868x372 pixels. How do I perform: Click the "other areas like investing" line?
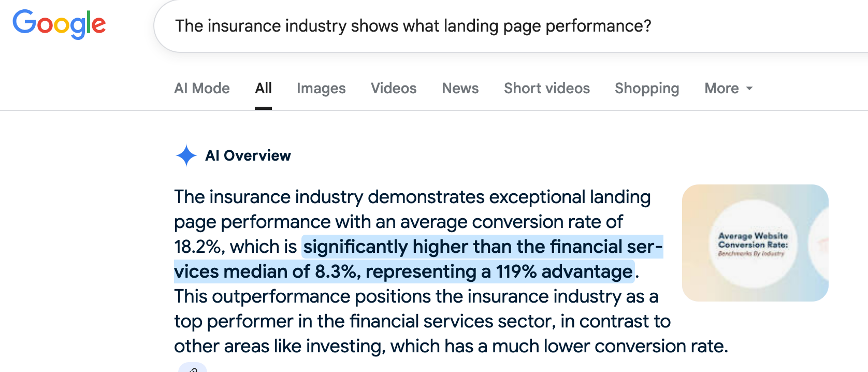[451, 346]
